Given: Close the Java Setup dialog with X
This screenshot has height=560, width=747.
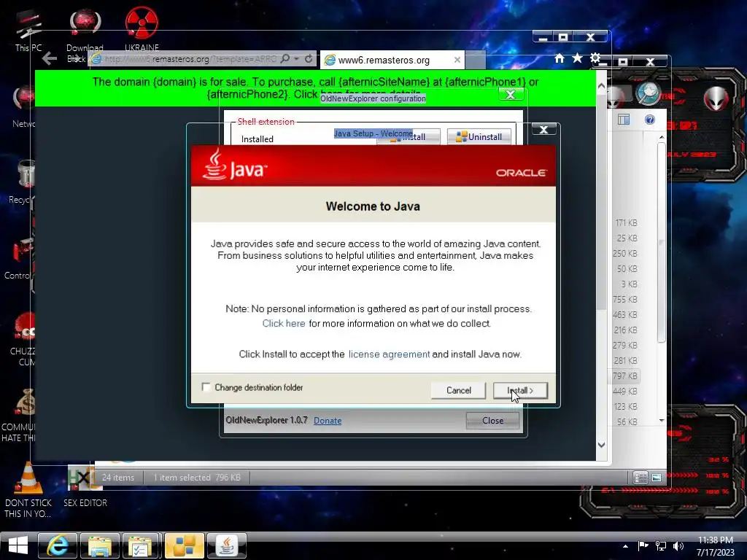Looking at the screenshot, I should [543, 130].
